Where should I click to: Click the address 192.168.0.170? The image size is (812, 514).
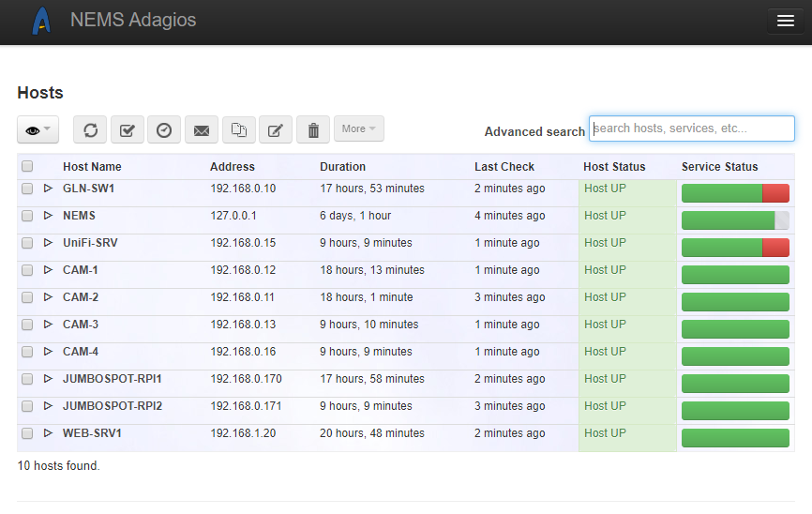click(246, 379)
